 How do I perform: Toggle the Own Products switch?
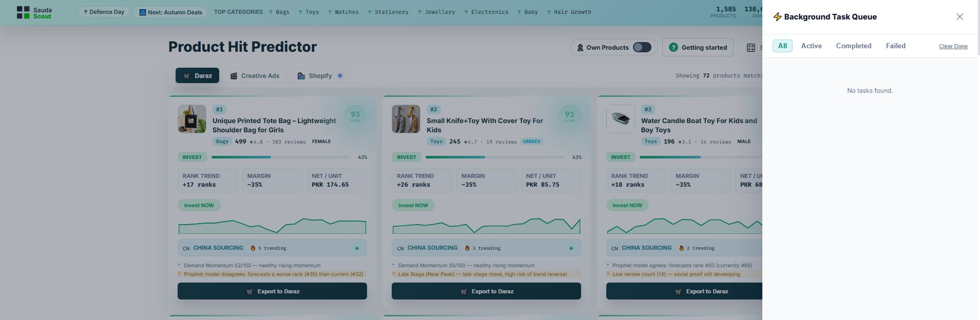coord(642,47)
